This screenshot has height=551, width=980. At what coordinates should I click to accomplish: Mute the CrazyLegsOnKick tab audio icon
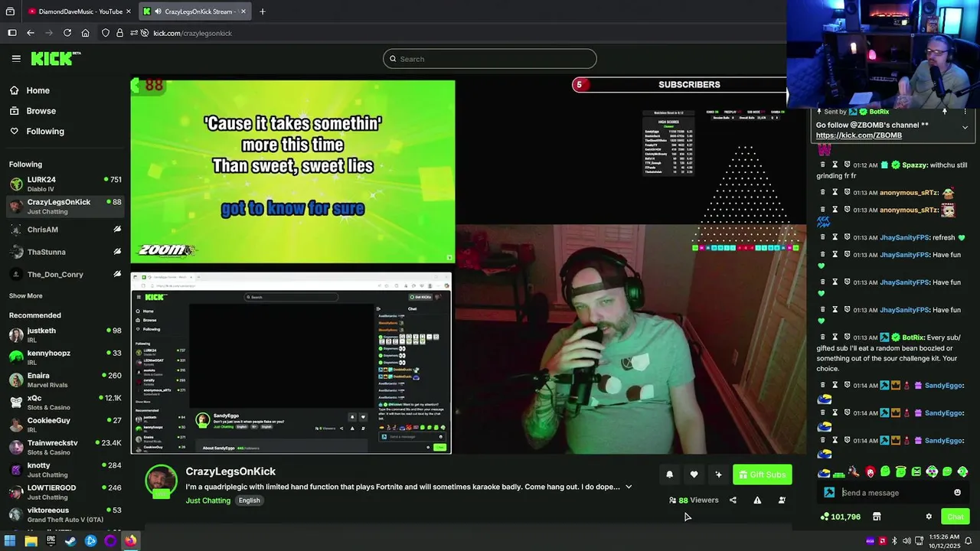157,11
